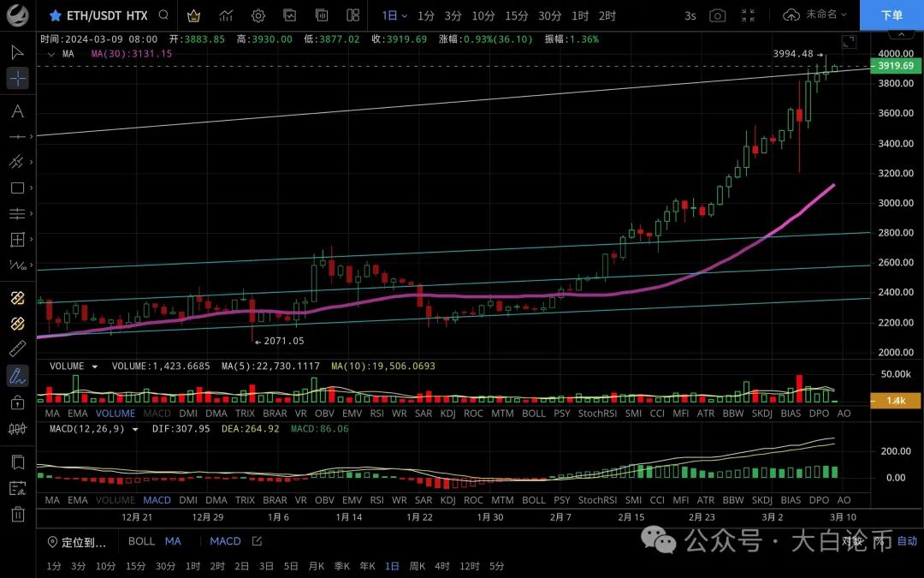Click the search icon beside ETH/USDT HTX
Viewport: 924px width, 578px height.
click(163, 15)
